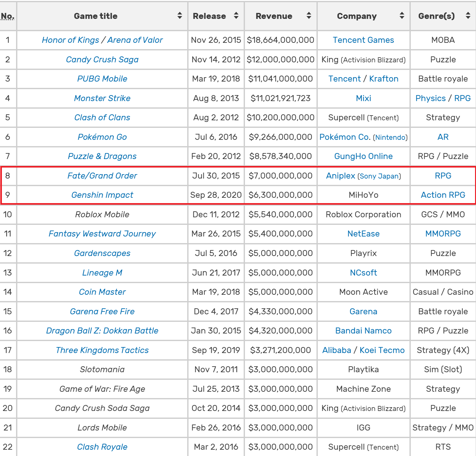Open the Honor of Kings link
Image resolution: width=476 pixels, height=456 pixels.
point(71,40)
